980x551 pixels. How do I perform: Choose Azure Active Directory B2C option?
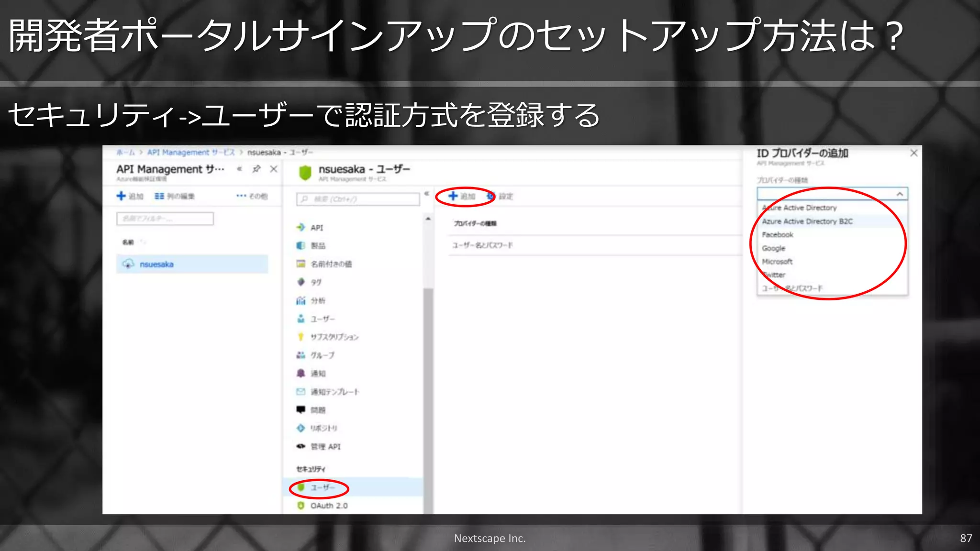click(832, 221)
